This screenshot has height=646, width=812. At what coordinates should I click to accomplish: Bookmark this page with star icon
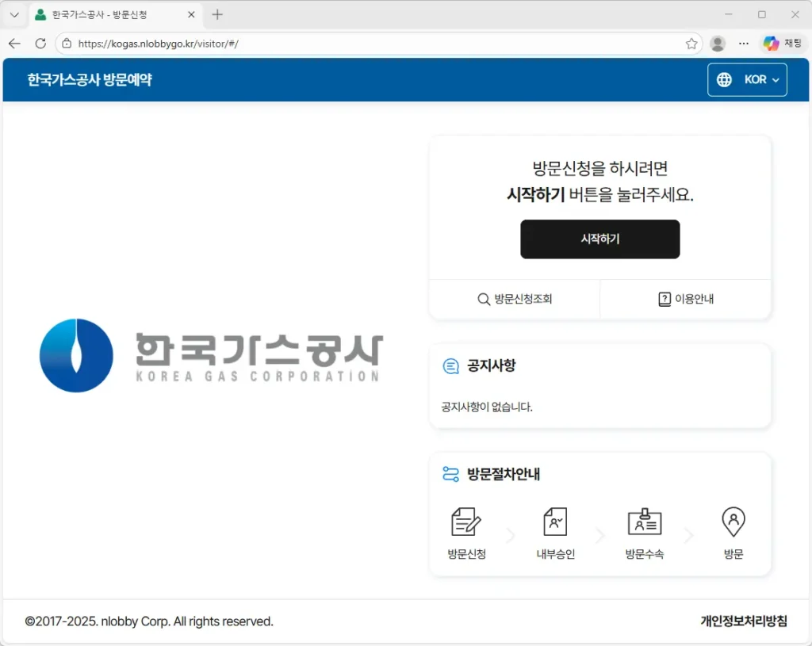coord(691,44)
